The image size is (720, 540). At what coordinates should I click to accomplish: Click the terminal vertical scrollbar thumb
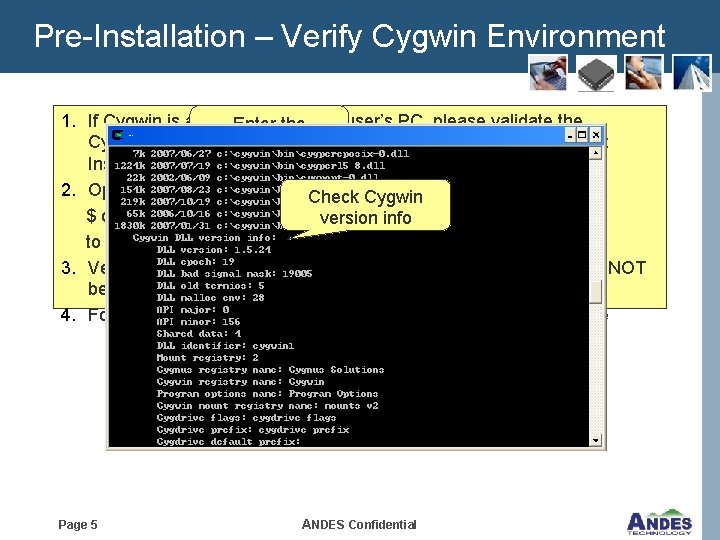point(596,292)
